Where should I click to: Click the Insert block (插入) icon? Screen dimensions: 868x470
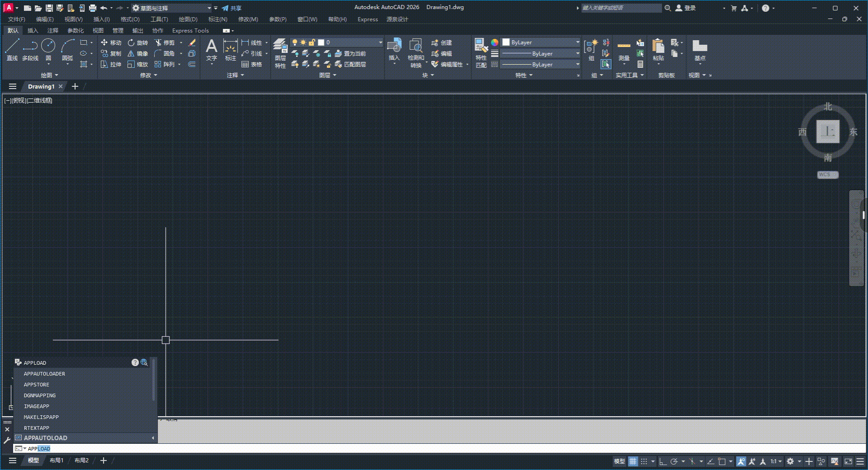[394, 49]
